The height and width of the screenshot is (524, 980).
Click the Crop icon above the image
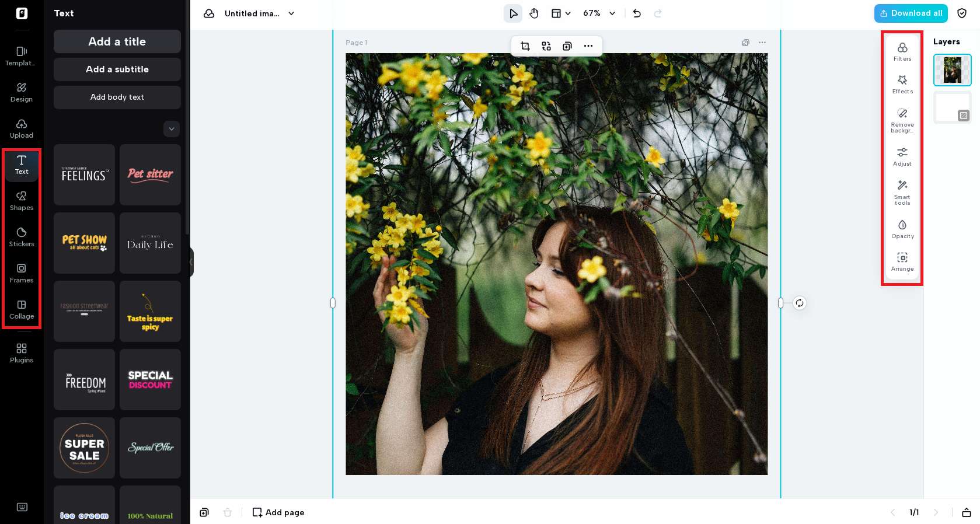tap(525, 46)
